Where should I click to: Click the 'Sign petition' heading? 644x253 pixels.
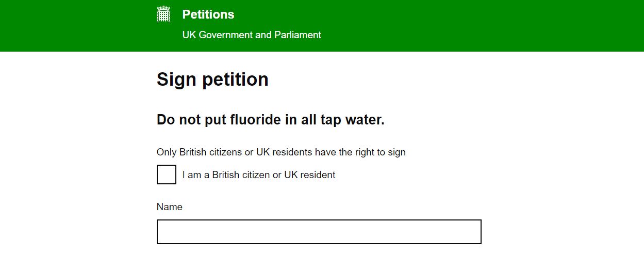pyautogui.click(x=212, y=80)
